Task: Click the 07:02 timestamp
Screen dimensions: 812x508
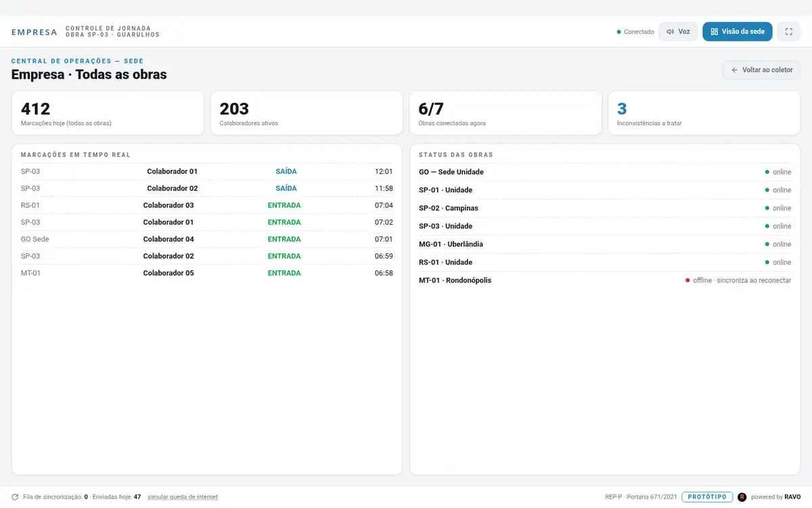Action: tap(384, 222)
